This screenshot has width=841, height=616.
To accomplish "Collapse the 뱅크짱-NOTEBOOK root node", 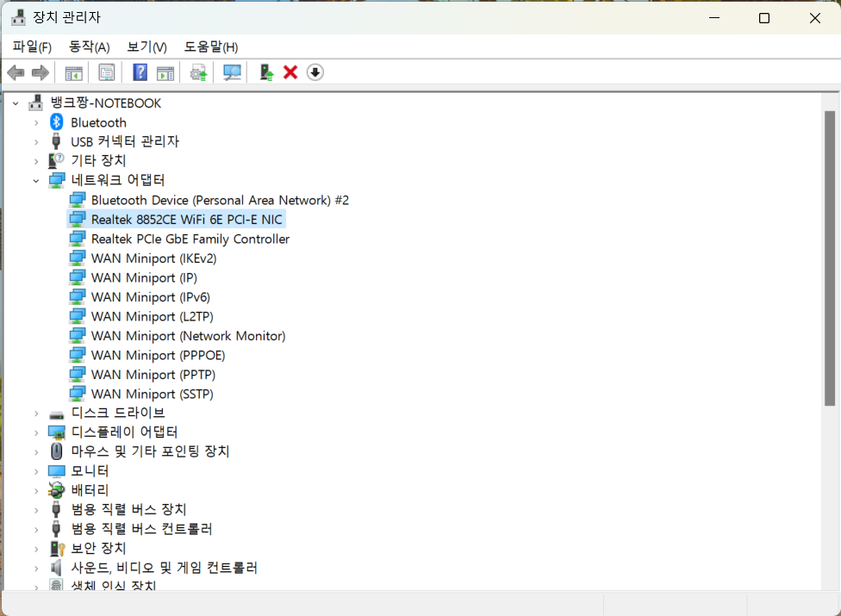I will [16, 103].
